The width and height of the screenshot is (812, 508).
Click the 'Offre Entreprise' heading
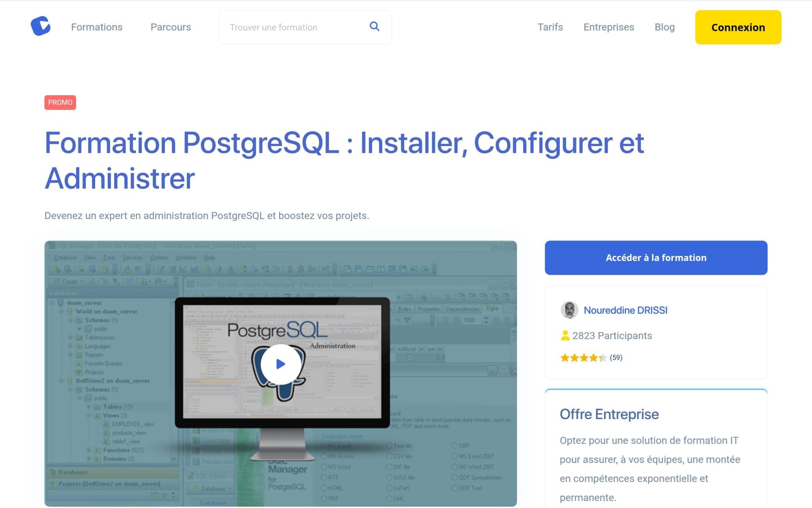coord(609,414)
